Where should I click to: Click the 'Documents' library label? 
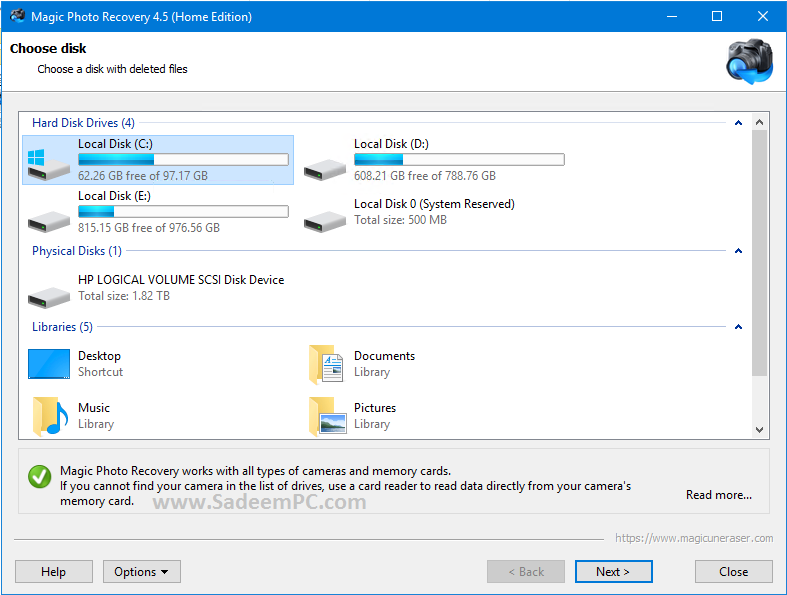[x=384, y=356]
